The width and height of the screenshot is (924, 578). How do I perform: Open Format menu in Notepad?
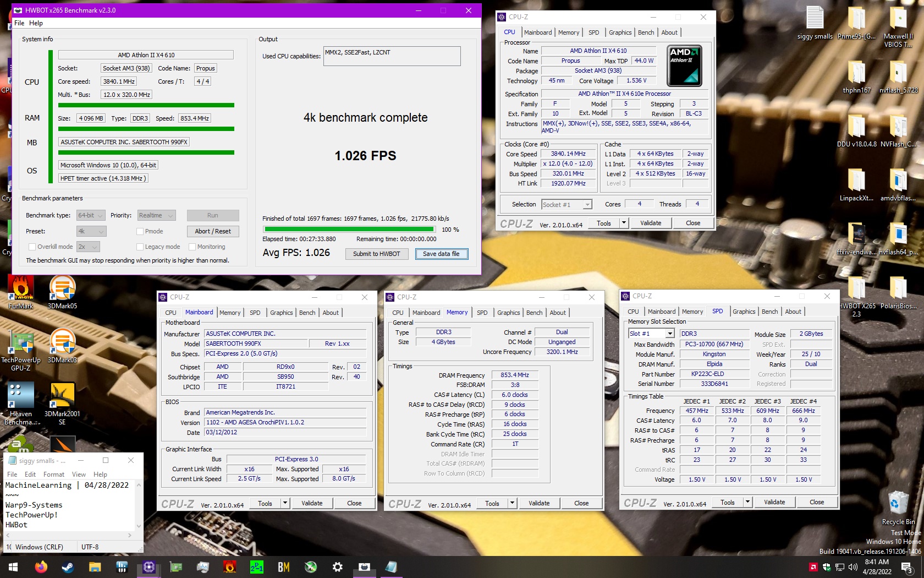coord(54,475)
